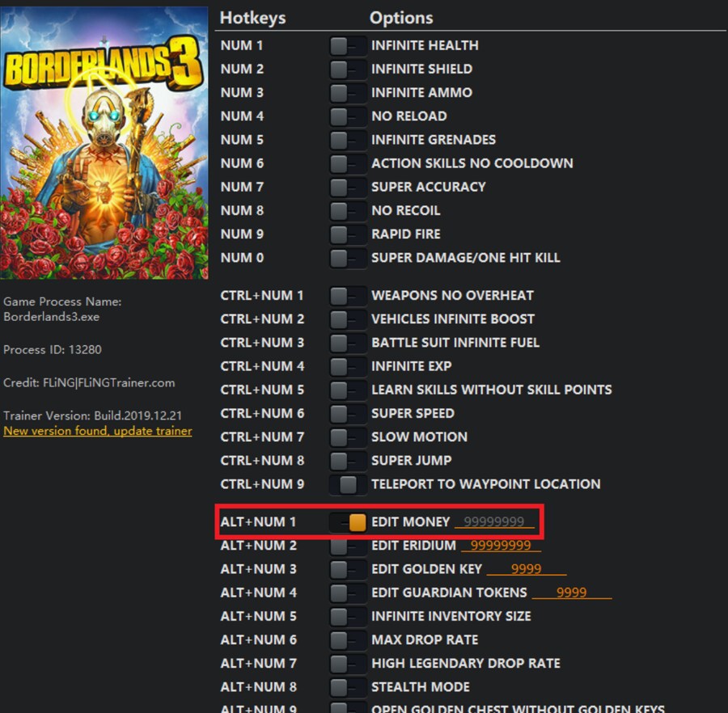Viewport: 728px width, 713px height.
Task: Toggle Infinite Ammo on
Action: (347, 92)
